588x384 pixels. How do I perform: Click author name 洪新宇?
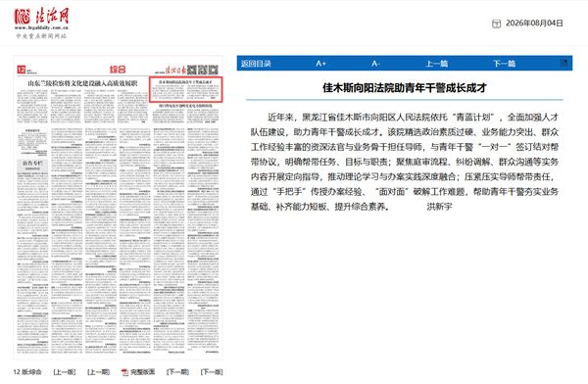pos(439,207)
